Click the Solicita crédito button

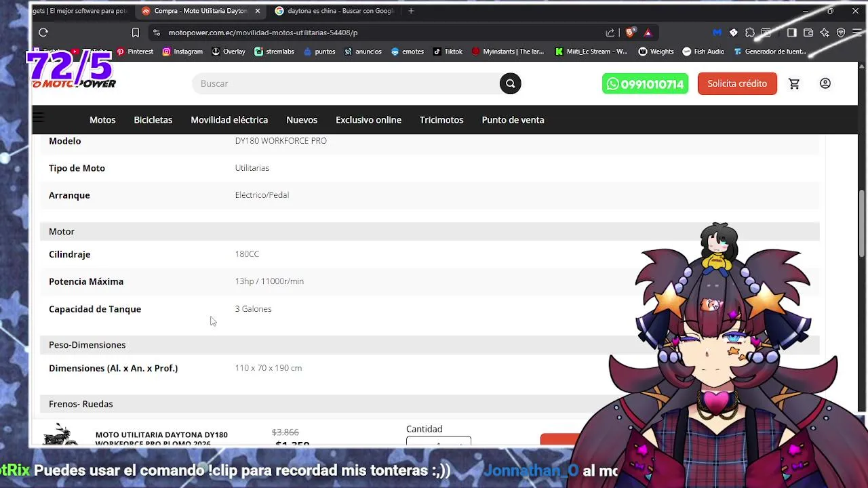click(737, 83)
